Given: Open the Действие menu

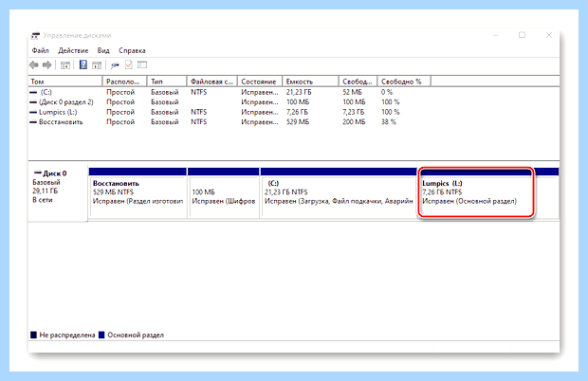Looking at the screenshot, I should coord(73,50).
